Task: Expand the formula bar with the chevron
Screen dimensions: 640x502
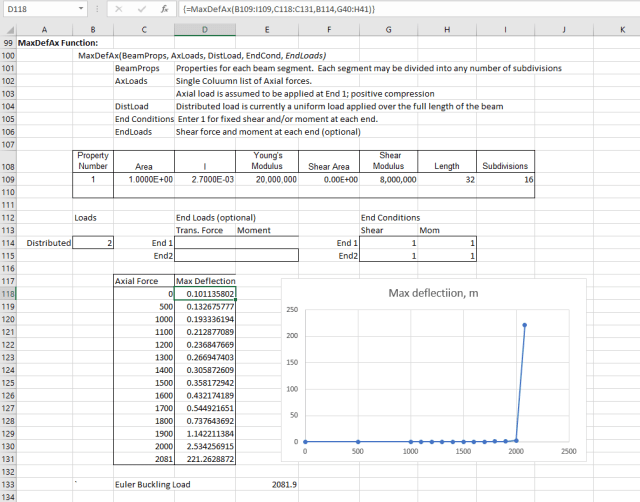Action: click(x=630, y=8)
